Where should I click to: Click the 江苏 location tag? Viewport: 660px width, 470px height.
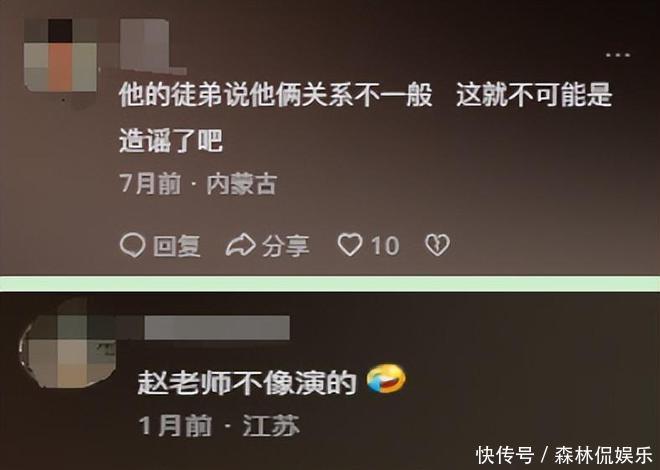271,425
